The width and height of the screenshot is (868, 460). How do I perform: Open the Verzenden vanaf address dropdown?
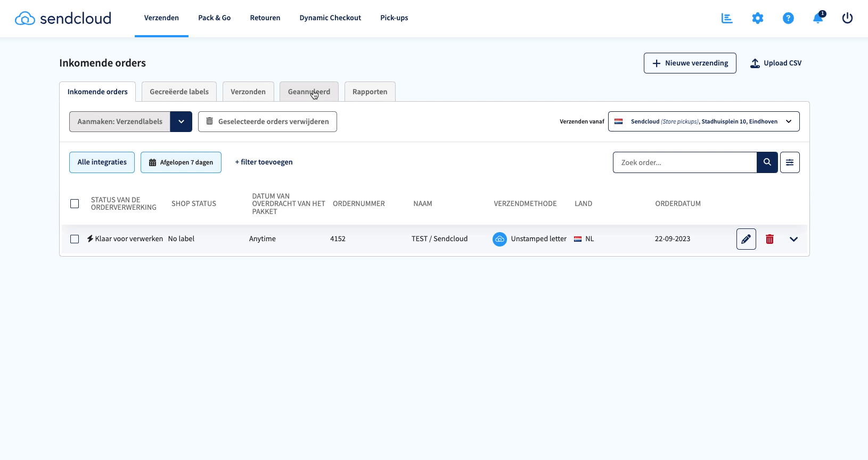703,121
